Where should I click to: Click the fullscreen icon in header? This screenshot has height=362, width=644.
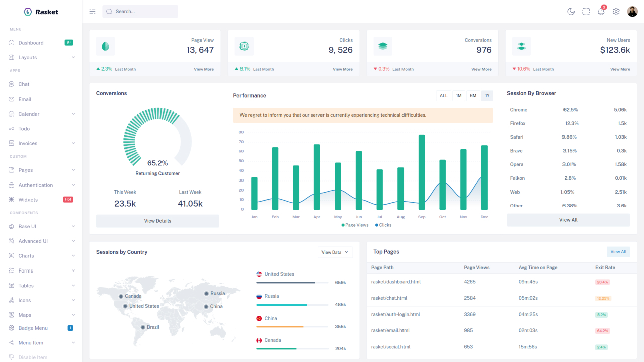[x=586, y=12]
